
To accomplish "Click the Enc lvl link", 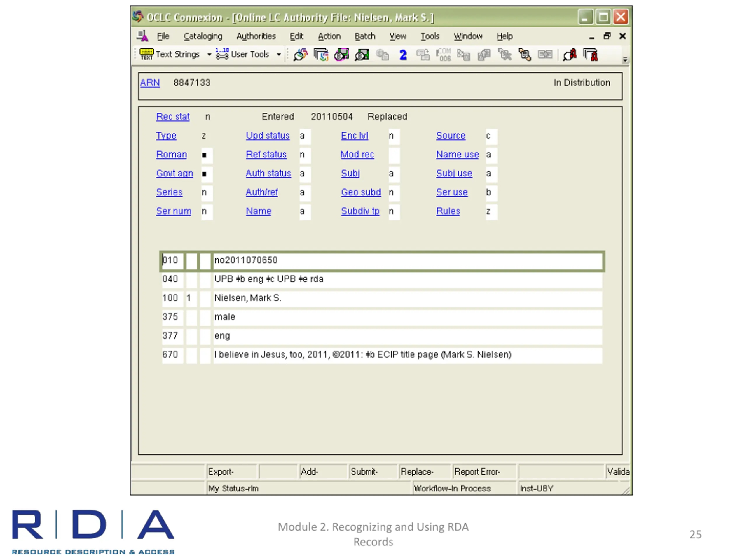I will (355, 136).
